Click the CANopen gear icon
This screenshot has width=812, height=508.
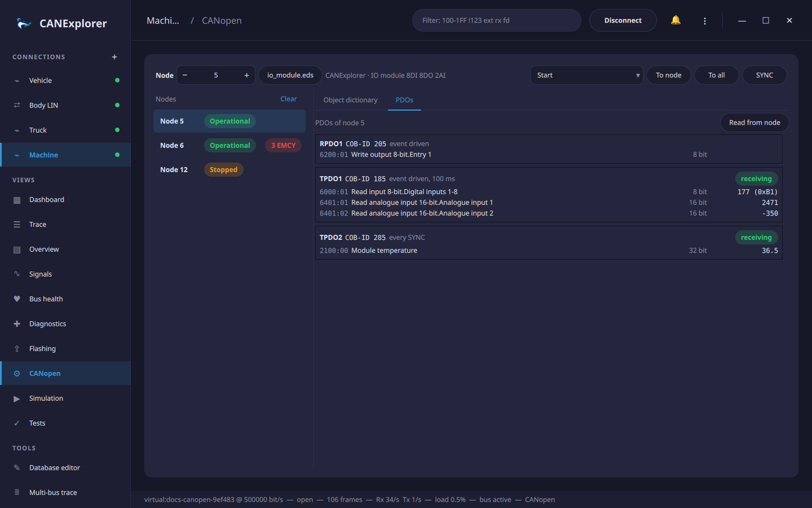[17, 374]
